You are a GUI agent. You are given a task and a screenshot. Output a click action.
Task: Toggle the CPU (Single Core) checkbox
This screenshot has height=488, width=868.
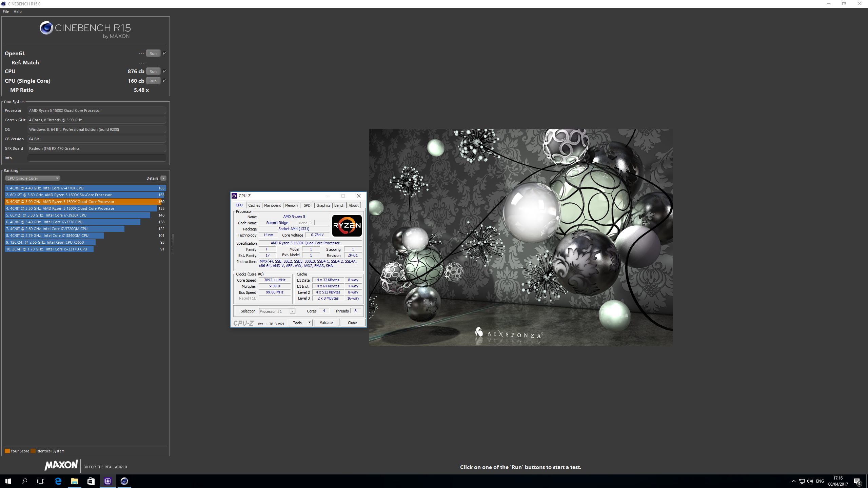tap(164, 81)
